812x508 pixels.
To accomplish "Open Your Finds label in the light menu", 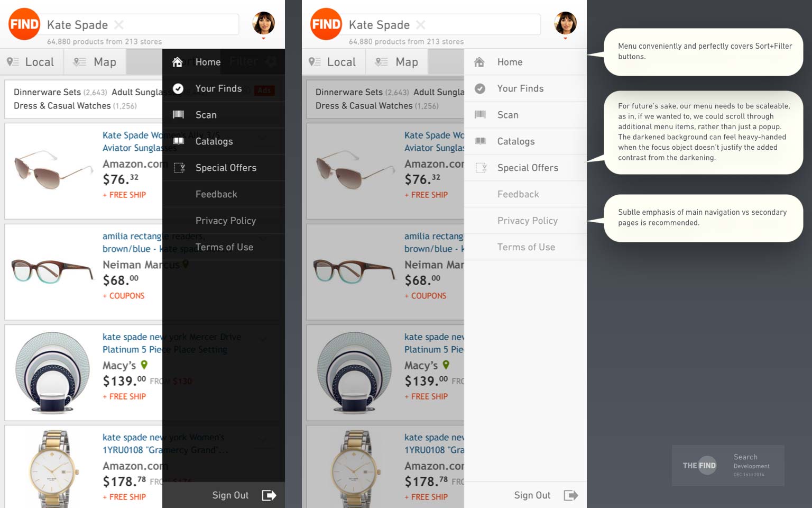I will (520, 88).
